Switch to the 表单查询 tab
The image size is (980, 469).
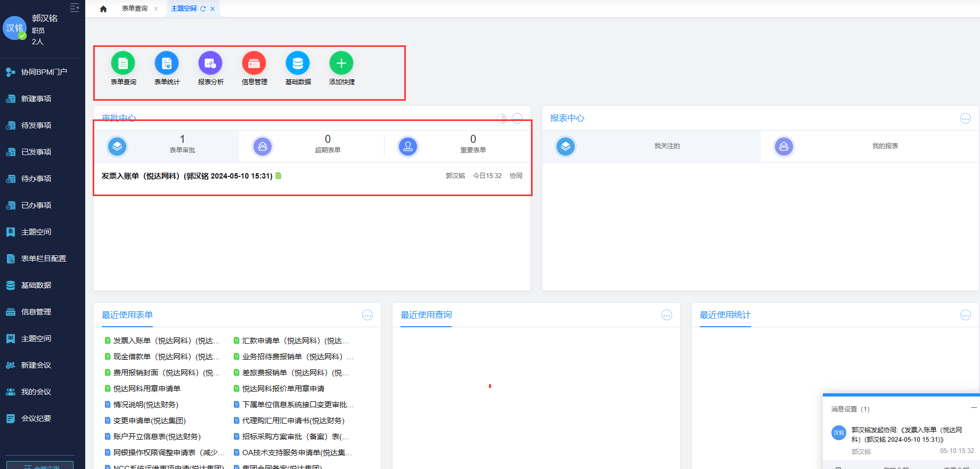[134, 9]
